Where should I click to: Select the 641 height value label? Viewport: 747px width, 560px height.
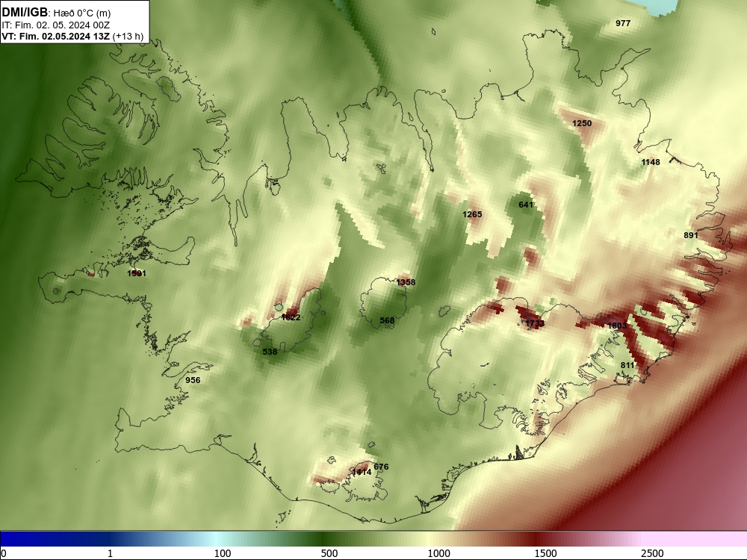coord(525,205)
